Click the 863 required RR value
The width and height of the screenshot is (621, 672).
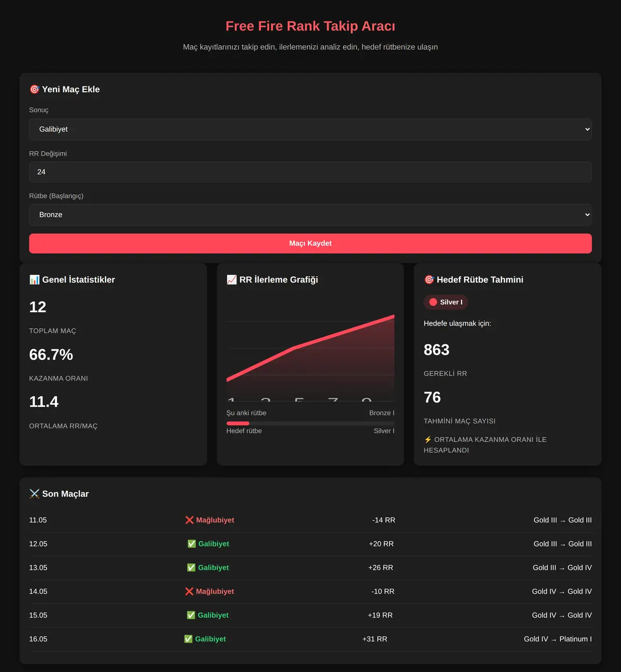pyautogui.click(x=436, y=350)
